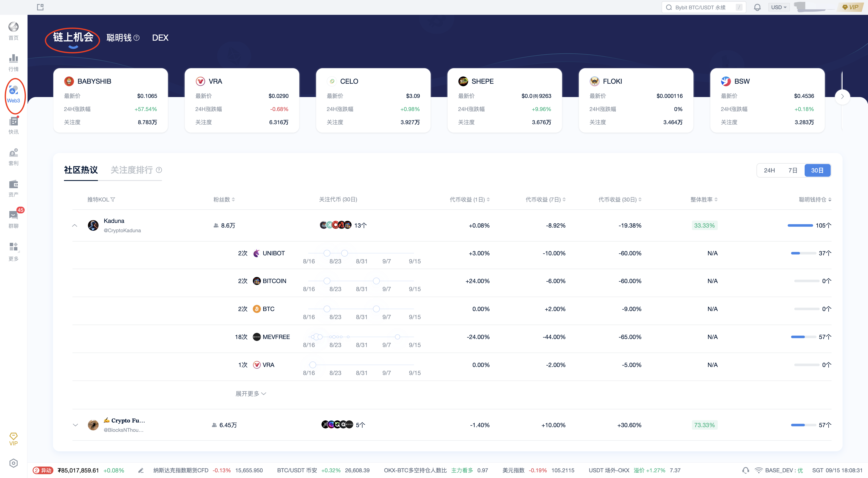This screenshot has width=868, height=478.
Task: Click the Bybit BTC/USDT search field
Action: [x=704, y=7]
